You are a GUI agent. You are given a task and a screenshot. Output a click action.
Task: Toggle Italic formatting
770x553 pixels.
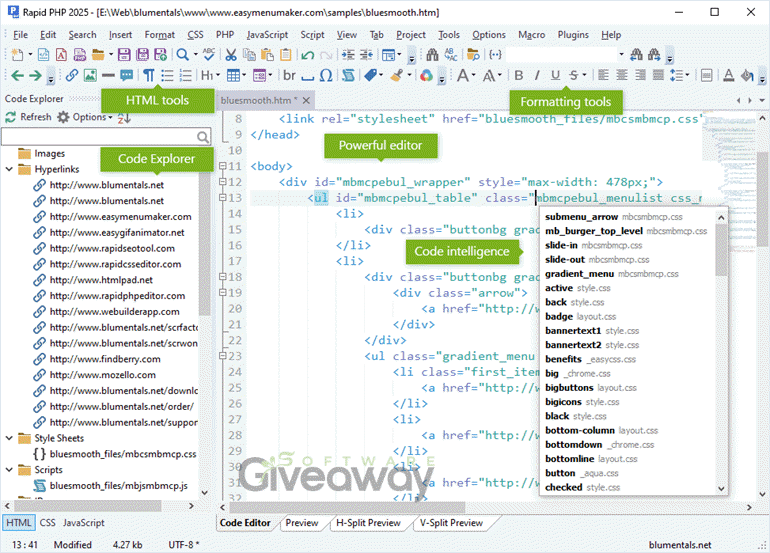coord(537,75)
